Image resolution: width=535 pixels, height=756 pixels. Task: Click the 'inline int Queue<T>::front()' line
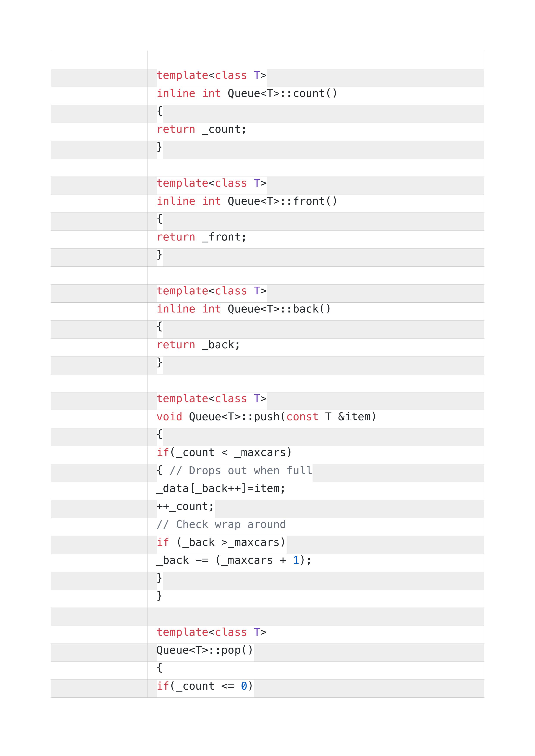pos(247,201)
